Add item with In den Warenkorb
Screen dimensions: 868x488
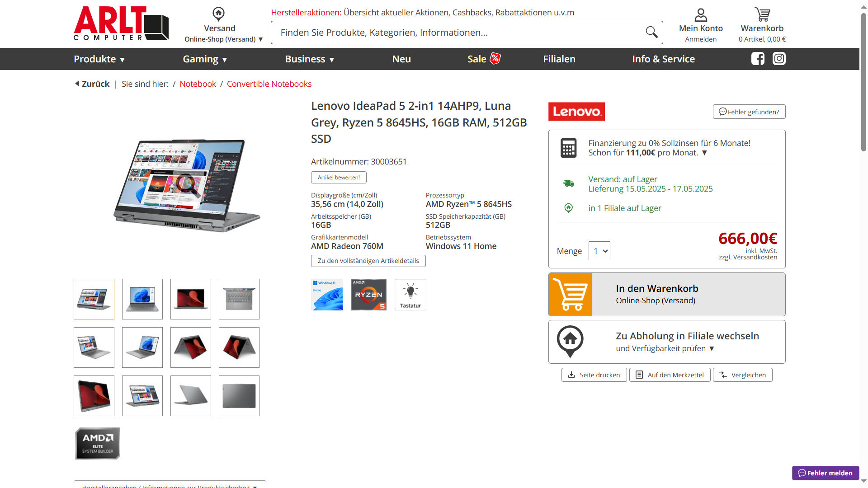point(666,294)
